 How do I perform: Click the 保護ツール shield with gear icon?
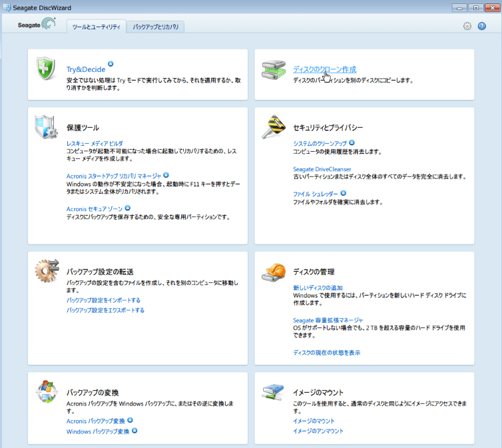46,127
